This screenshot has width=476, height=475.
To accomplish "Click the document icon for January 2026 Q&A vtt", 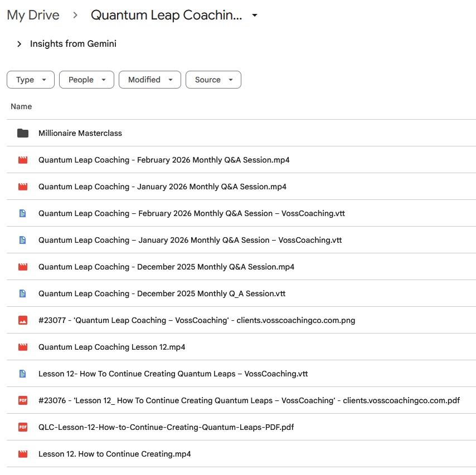I will pos(22,240).
